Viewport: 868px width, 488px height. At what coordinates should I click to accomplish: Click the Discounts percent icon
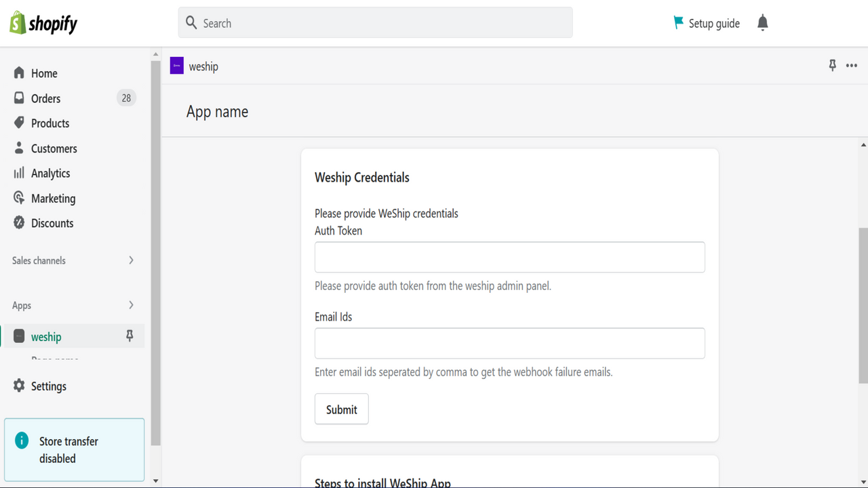coord(19,222)
